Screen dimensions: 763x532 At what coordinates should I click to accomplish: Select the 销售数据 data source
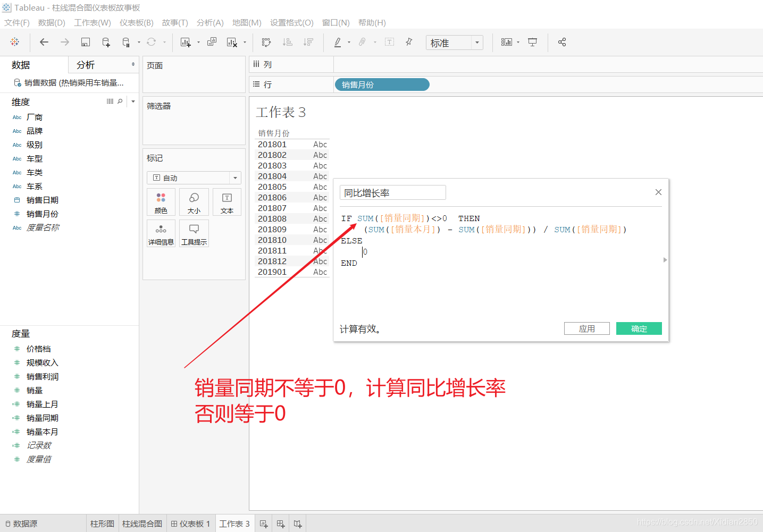pyautogui.click(x=69, y=82)
